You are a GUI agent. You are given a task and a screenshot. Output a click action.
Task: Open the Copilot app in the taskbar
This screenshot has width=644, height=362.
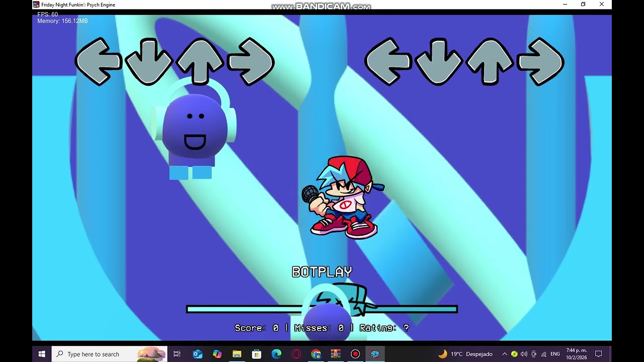(217, 354)
